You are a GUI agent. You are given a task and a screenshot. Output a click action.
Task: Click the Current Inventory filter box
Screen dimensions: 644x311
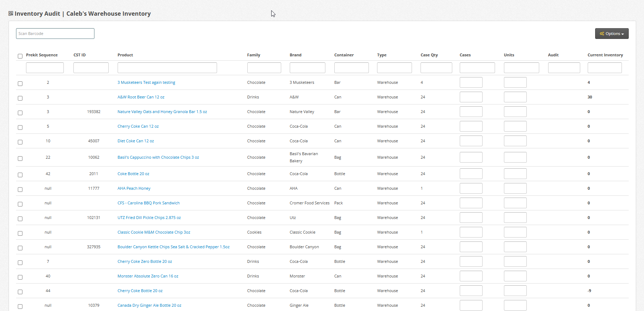pos(605,68)
